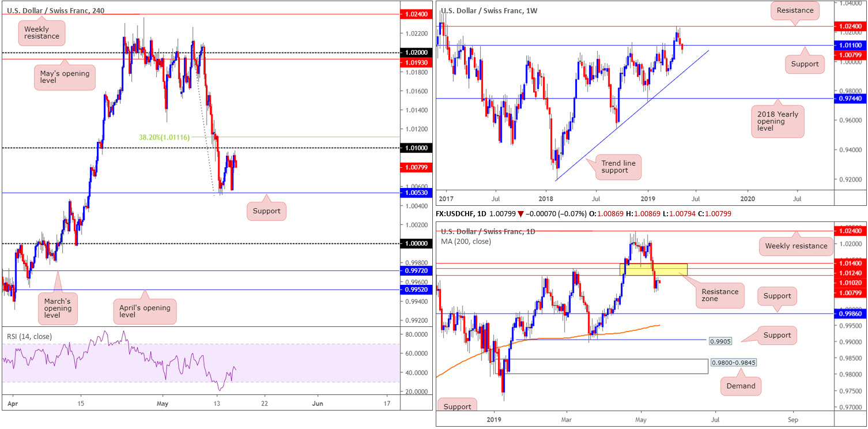Select the 'April's opening level' callout
Image resolution: width=868 pixels, height=429 pixels.
(x=144, y=311)
